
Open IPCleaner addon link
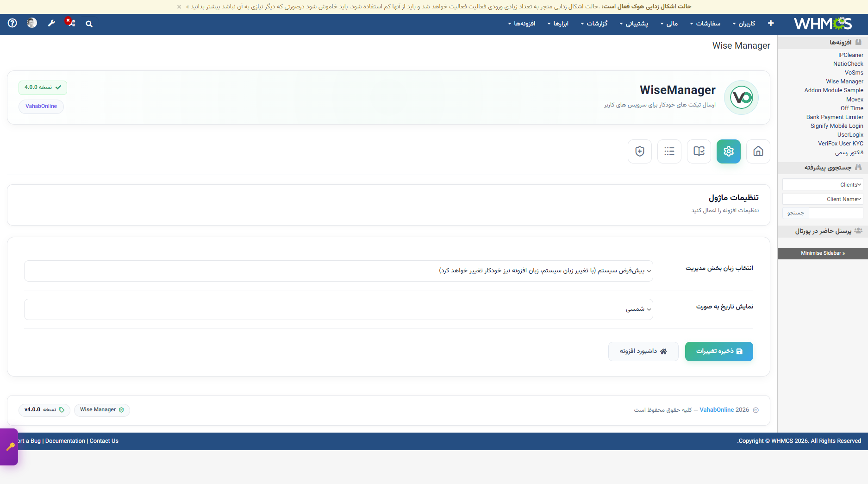point(851,55)
